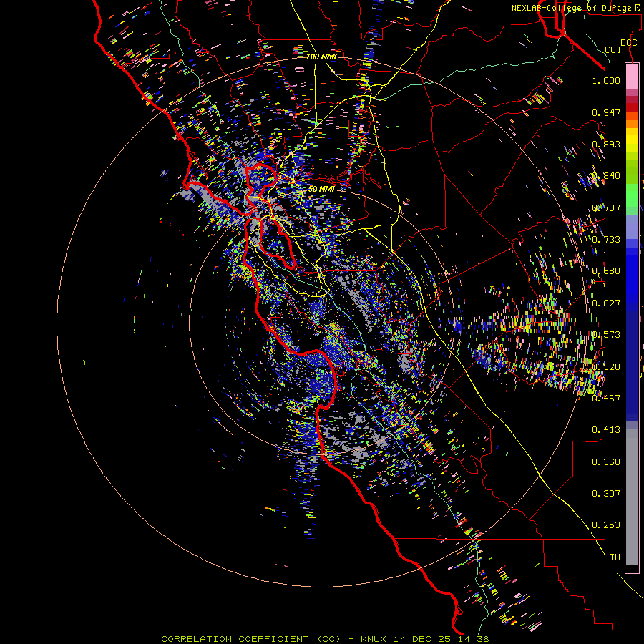The width and height of the screenshot is (644, 644).
Task: Click the 100 NMI range ring label
Action: [321, 57]
